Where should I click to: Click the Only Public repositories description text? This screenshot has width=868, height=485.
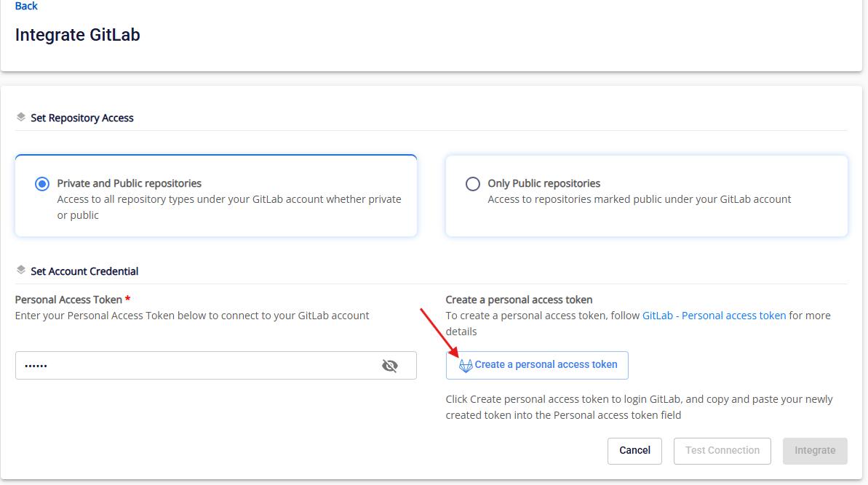point(639,199)
